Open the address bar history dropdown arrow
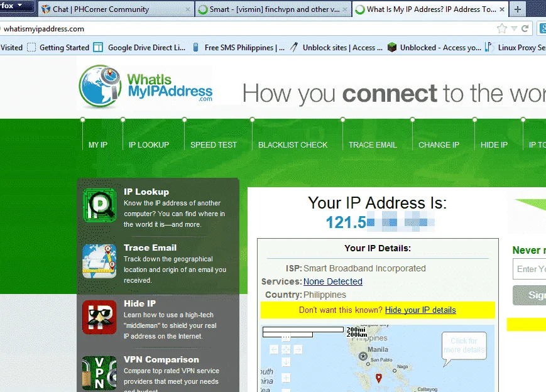546x392 pixels. (514, 29)
